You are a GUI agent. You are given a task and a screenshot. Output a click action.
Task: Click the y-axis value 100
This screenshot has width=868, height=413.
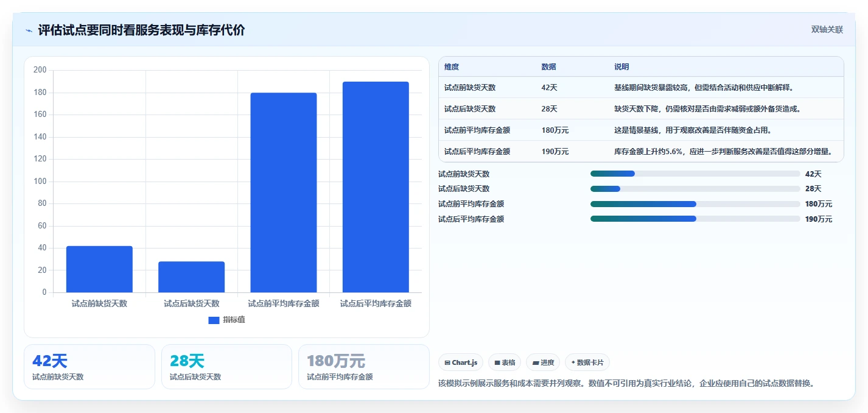[40, 182]
